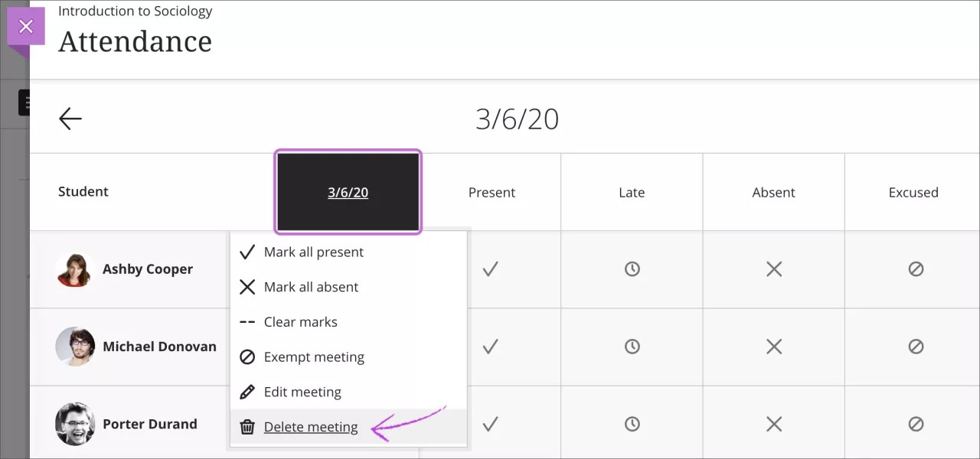Image resolution: width=980 pixels, height=459 pixels.
Task: Click the pencil icon beside Edit meeting
Action: point(247,392)
